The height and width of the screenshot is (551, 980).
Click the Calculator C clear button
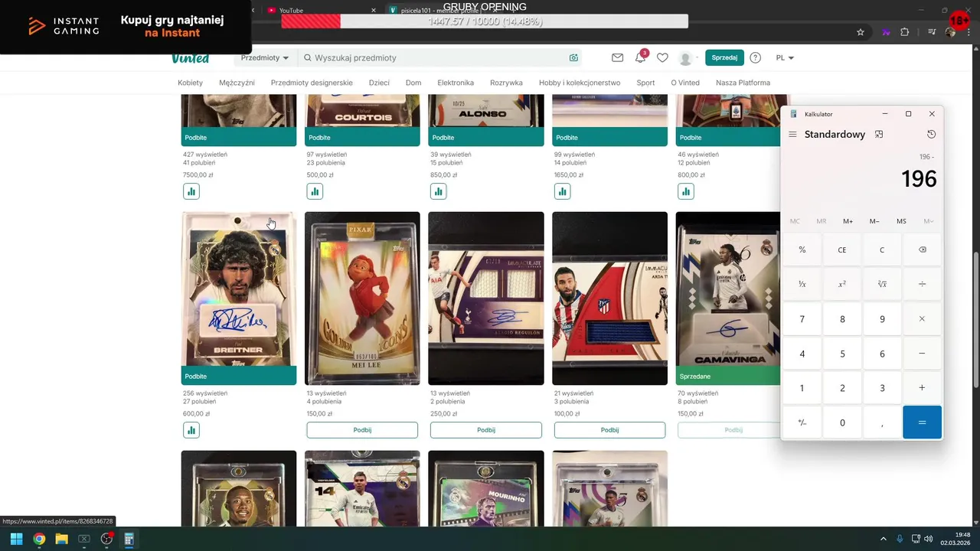pyautogui.click(x=882, y=250)
